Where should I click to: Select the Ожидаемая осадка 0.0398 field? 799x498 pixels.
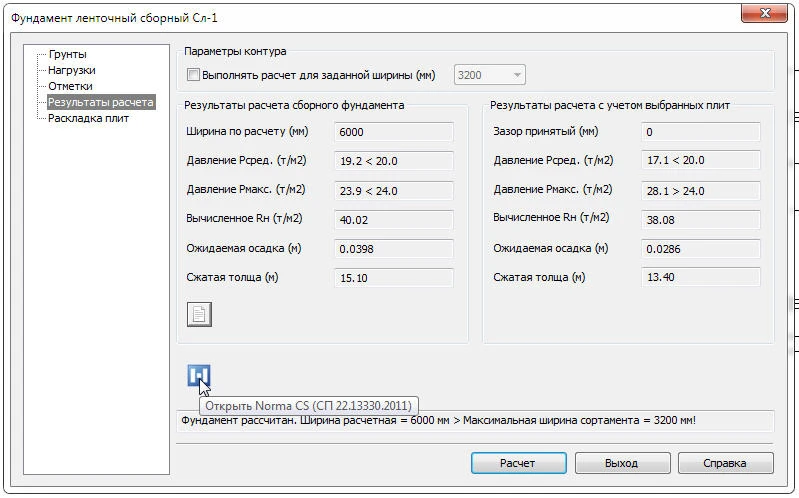coord(393,248)
